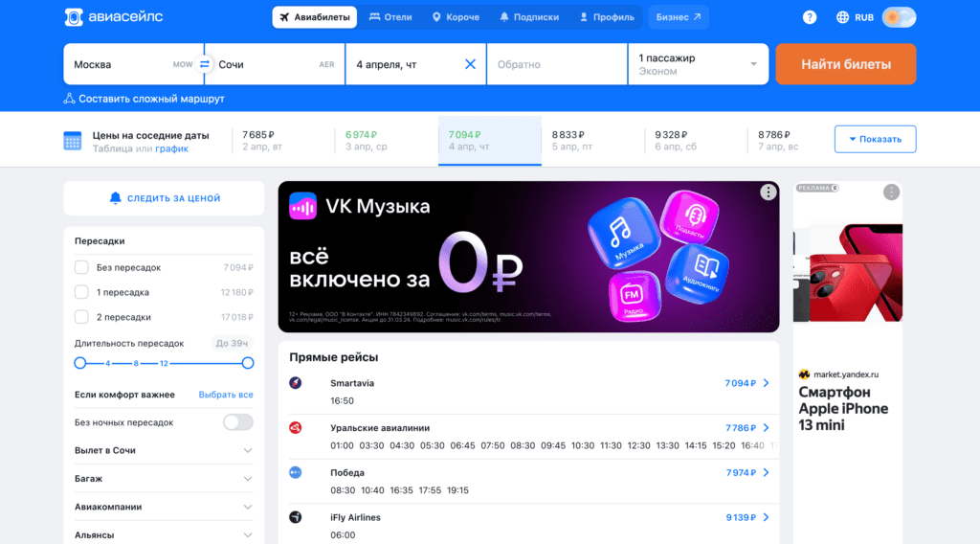Click the route icon beside Составить сложный маршрут

[x=69, y=99]
